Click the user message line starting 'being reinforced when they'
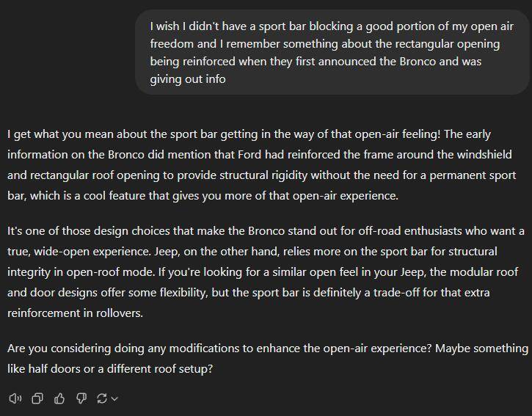Image resolution: width=532 pixels, height=416 pixels. coord(316,62)
